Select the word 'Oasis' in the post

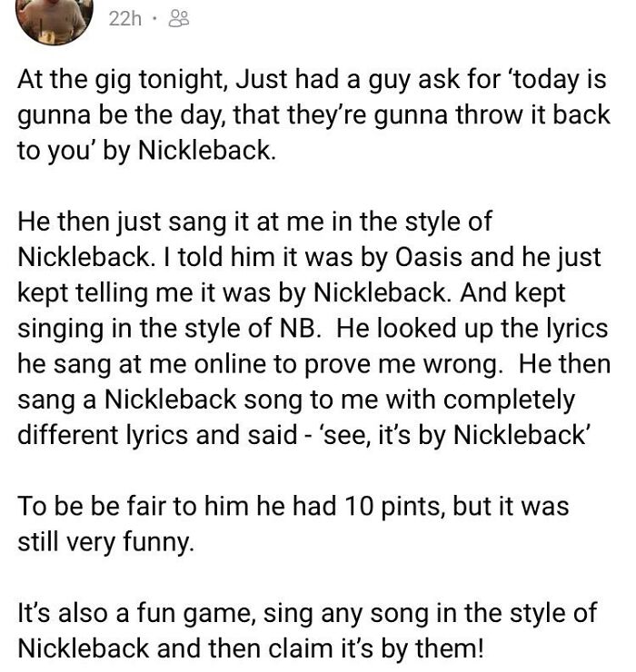(432, 258)
